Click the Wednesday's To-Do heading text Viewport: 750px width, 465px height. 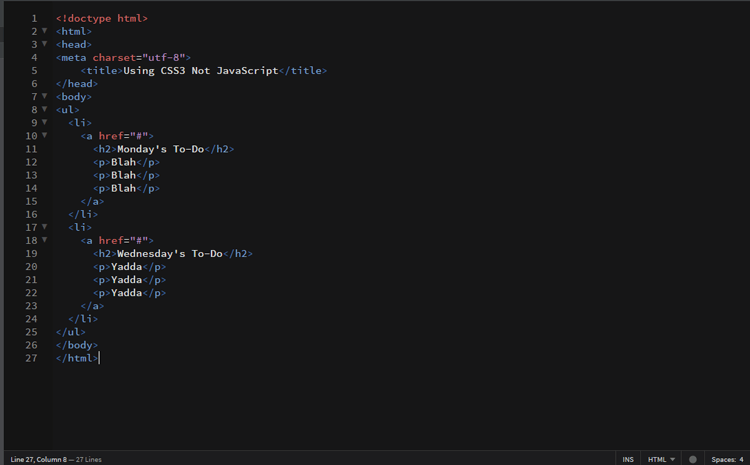point(170,254)
